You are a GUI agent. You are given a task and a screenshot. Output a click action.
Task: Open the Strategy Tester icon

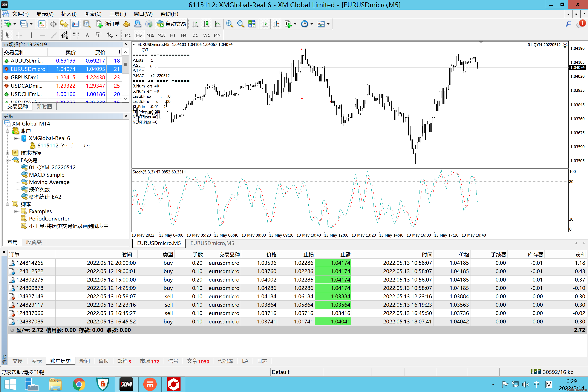[x=87, y=24]
